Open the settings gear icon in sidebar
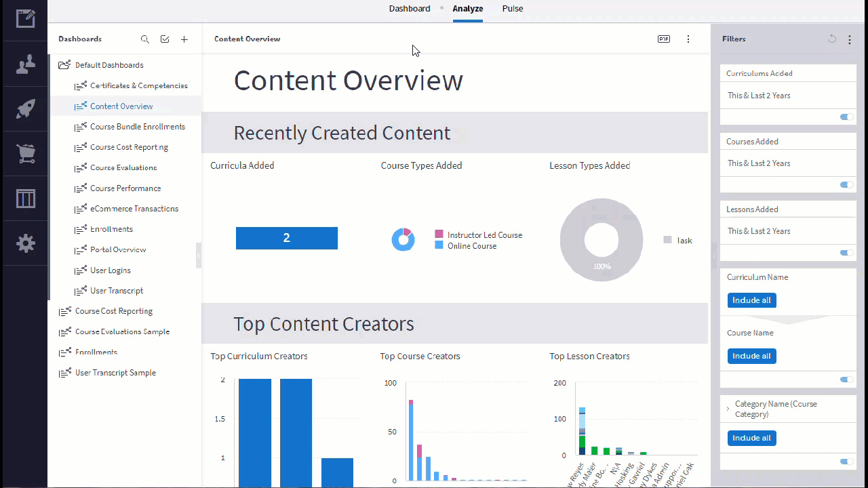Viewport: 868px width, 488px height. click(26, 243)
